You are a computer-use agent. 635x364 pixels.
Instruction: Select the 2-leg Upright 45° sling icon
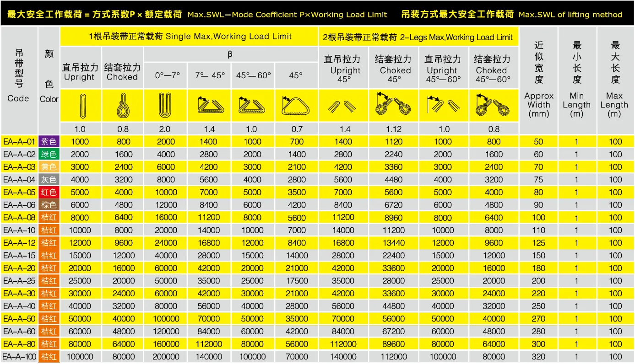pyautogui.click(x=343, y=106)
